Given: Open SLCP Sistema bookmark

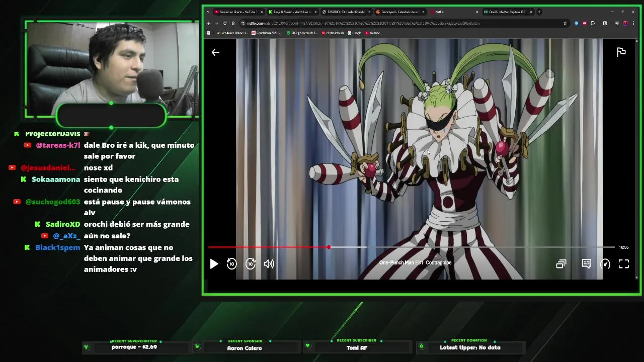Looking at the screenshot, I should click(302, 33).
